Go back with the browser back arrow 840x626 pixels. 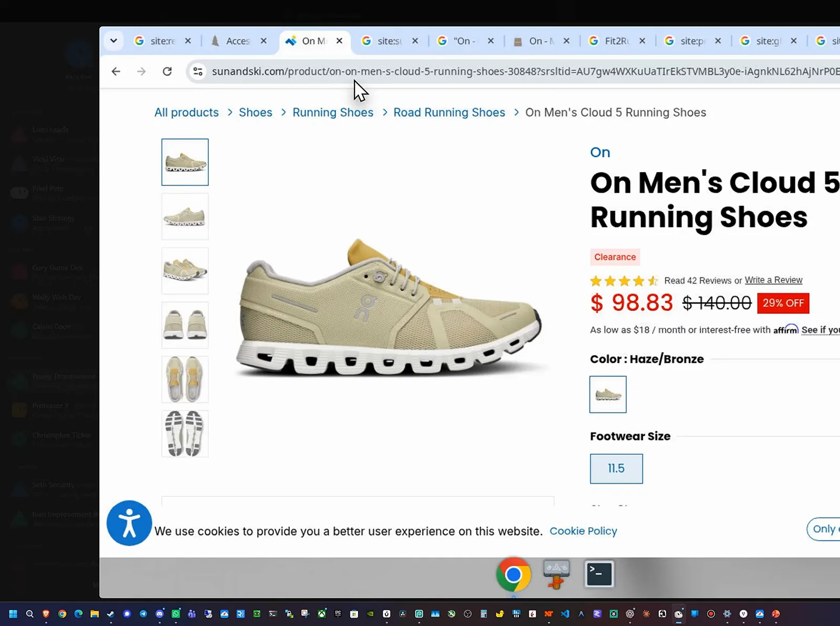tap(116, 71)
